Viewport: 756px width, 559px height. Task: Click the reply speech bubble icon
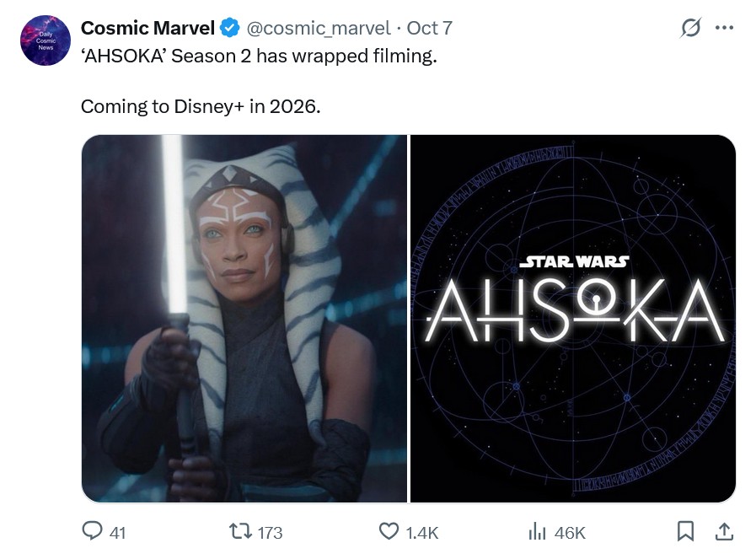pos(92,531)
